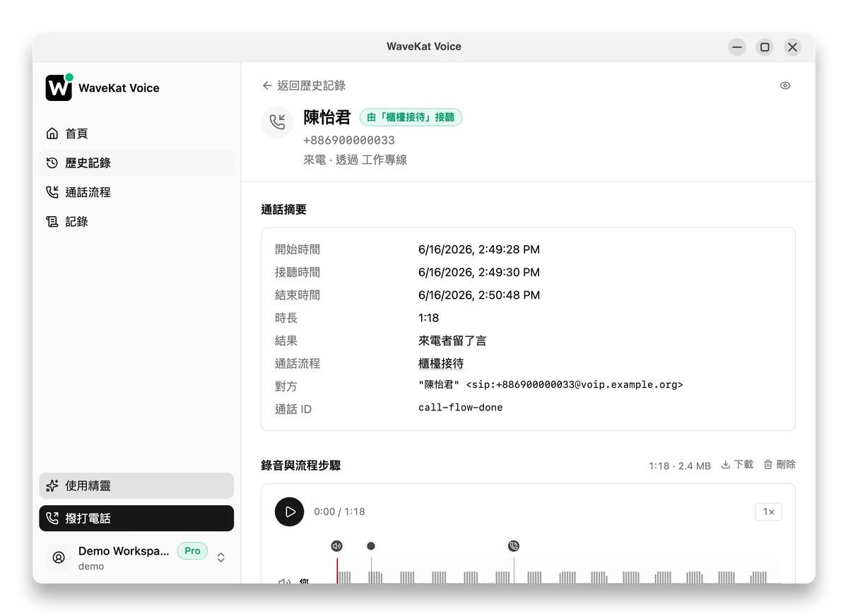The image size is (848, 616).
Task: Click the outgoing phone icon in 撥打電話
Action: (52, 518)
